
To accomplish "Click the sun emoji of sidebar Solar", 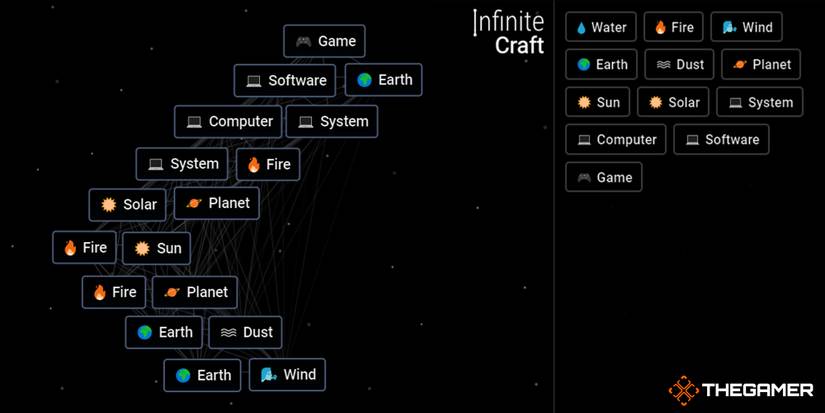I will 656,102.
